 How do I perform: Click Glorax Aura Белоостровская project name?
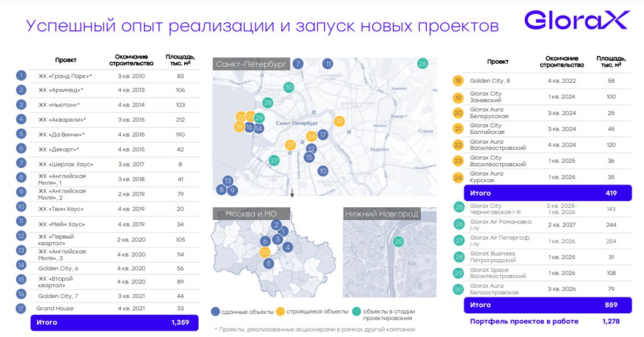[x=494, y=289]
